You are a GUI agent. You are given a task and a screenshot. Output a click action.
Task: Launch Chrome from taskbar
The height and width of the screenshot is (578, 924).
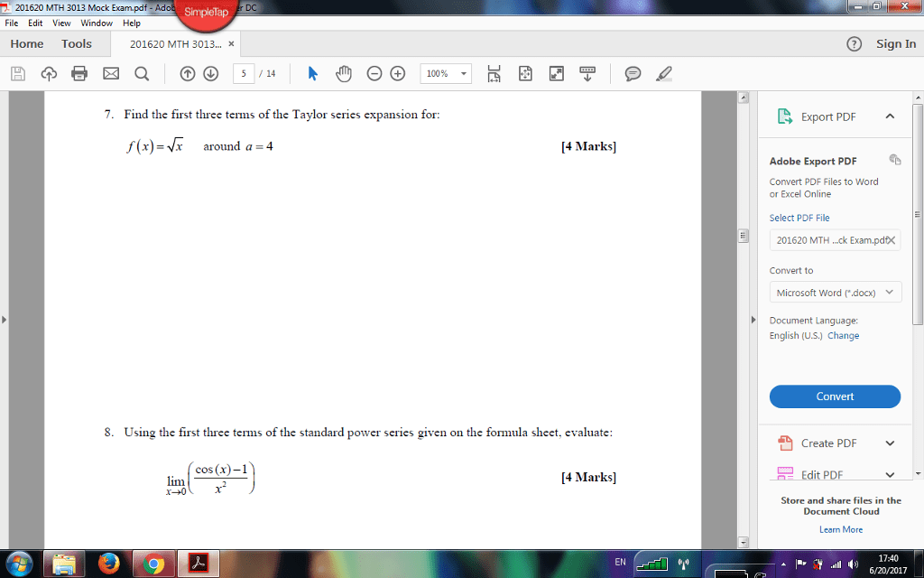[153, 564]
